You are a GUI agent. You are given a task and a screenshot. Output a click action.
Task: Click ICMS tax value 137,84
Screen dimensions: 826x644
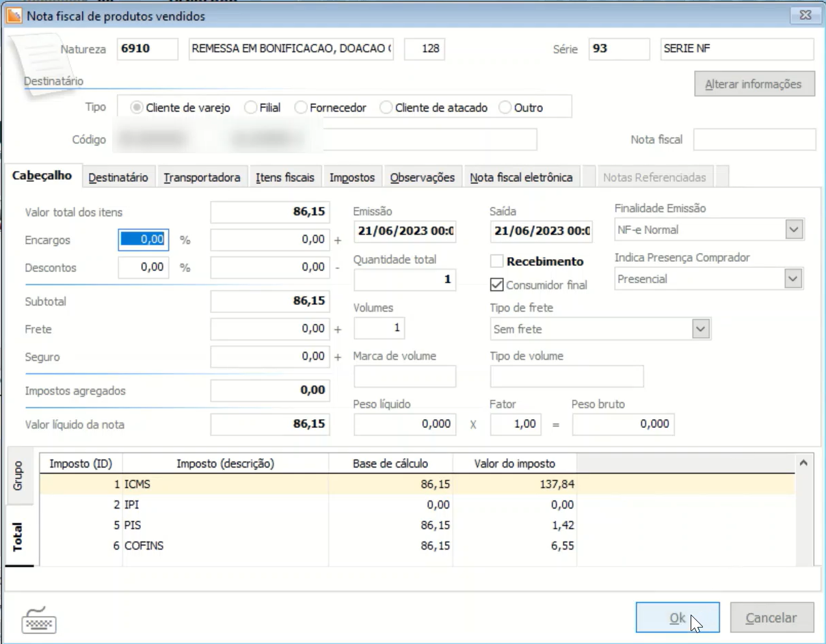[x=557, y=484]
